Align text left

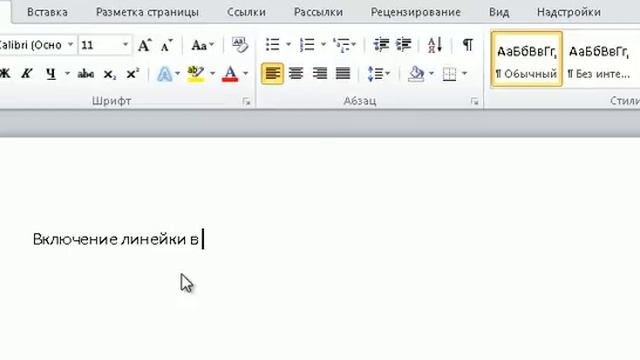(272, 73)
